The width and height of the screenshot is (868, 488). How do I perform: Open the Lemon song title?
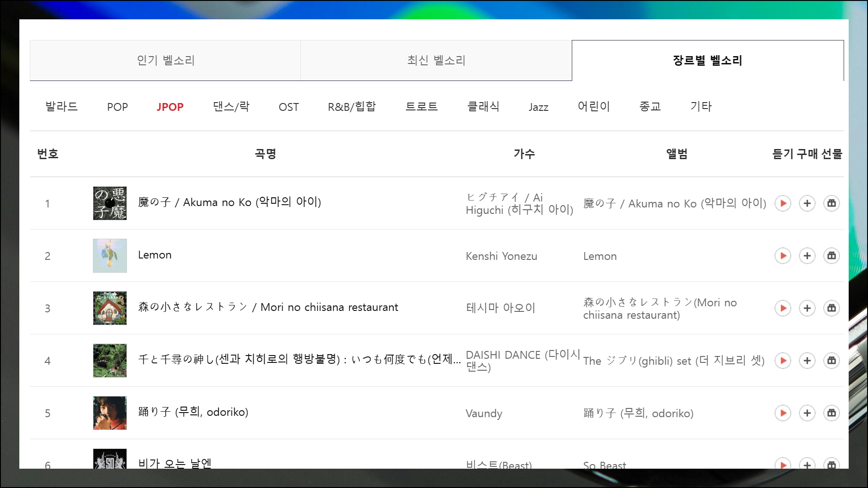coord(155,255)
